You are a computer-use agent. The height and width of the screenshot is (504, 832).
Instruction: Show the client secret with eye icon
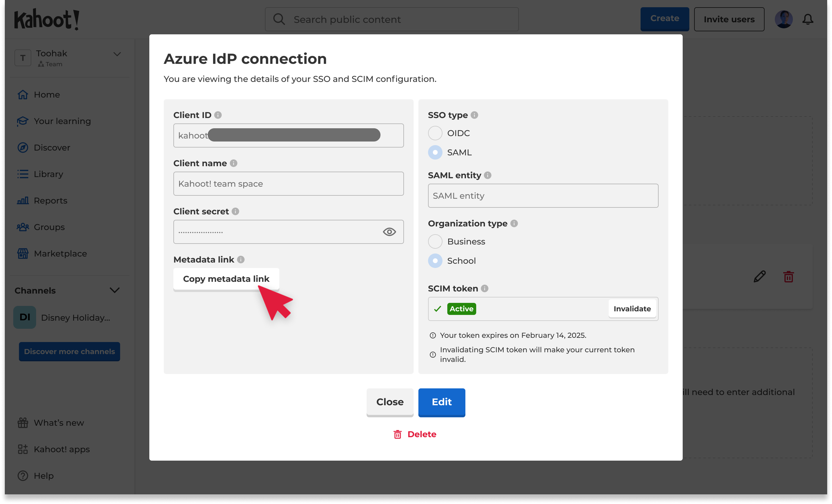[x=389, y=232]
